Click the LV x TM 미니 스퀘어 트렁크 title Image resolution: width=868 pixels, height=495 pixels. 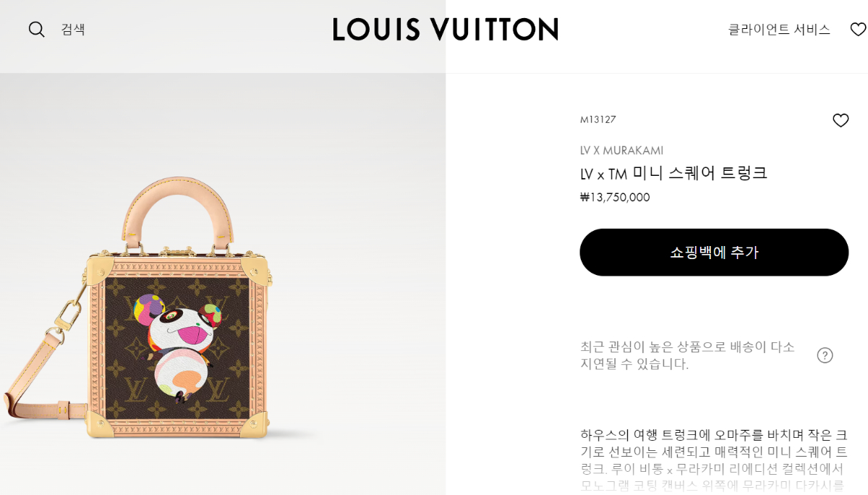pyautogui.click(x=673, y=173)
